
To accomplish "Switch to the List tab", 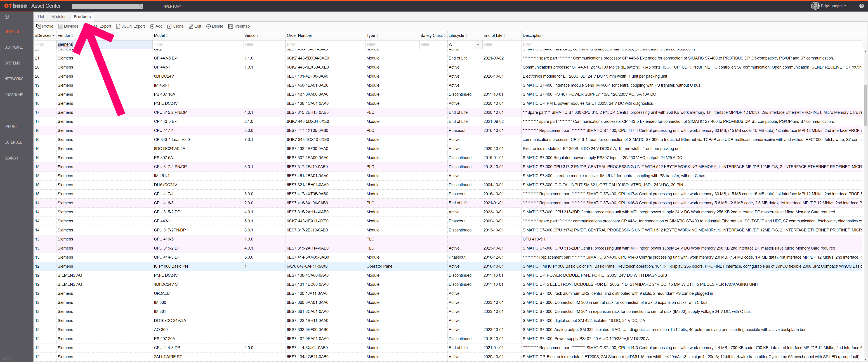I will pyautogui.click(x=41, y=17).
